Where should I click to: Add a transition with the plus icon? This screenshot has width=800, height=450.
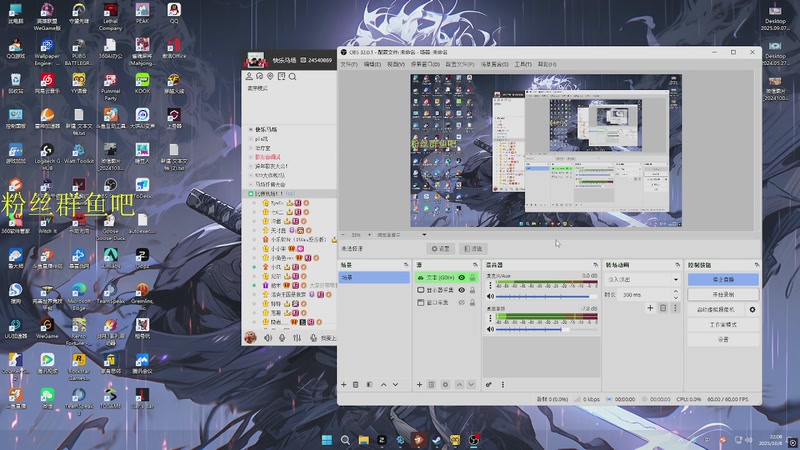pos(650,308)
